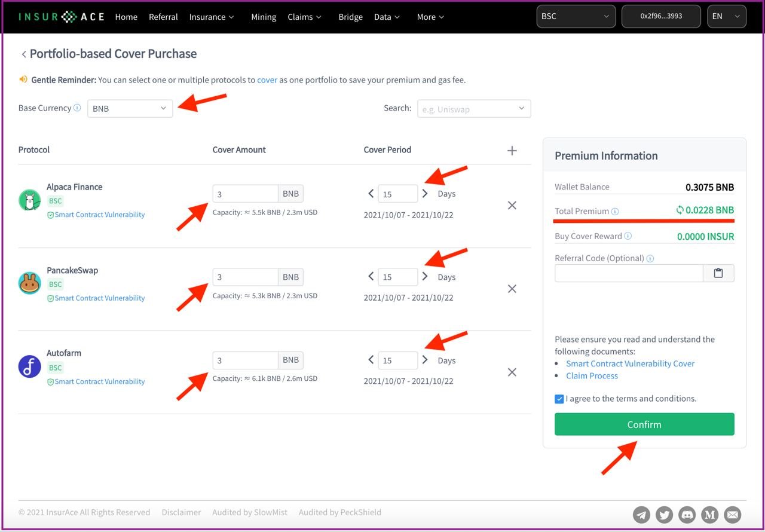Expand the BSC network selector
Screen dimensions: 765x532
point(576,17)
